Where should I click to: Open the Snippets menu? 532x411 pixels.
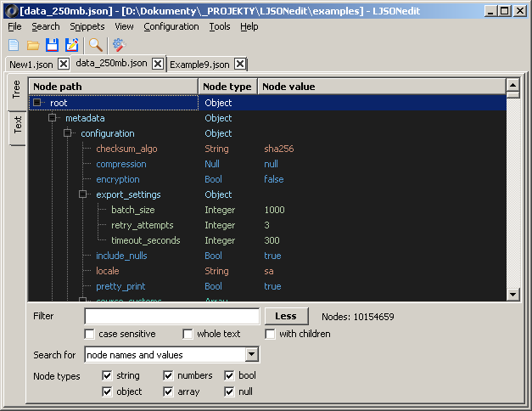87,26
